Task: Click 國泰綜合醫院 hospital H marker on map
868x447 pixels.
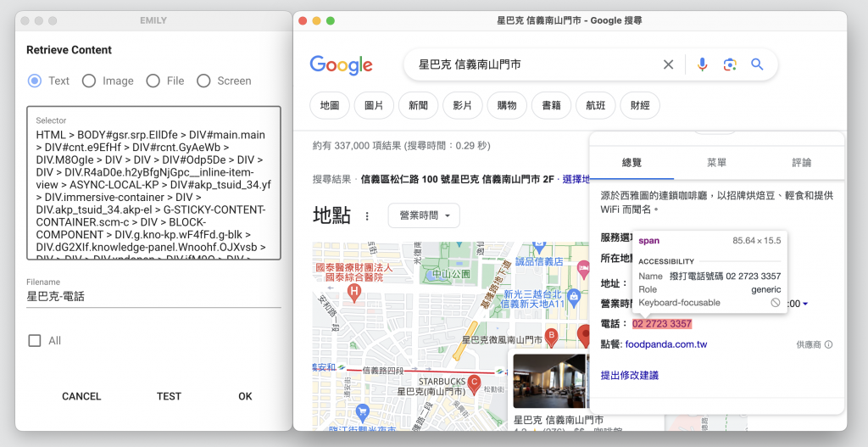Action: tap(353, 291)
